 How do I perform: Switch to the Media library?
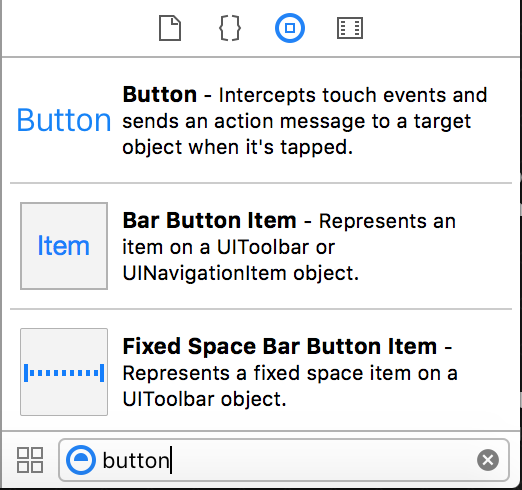click(x=350, y=28)
